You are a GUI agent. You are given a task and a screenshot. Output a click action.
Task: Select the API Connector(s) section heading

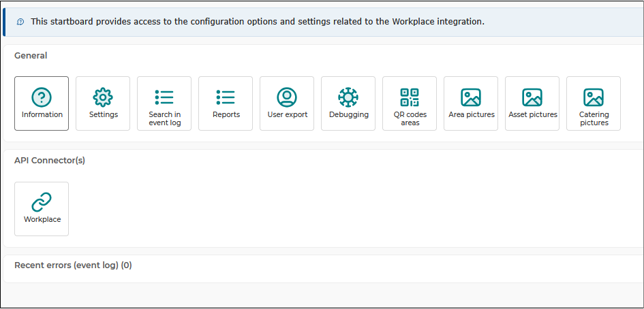50,161
